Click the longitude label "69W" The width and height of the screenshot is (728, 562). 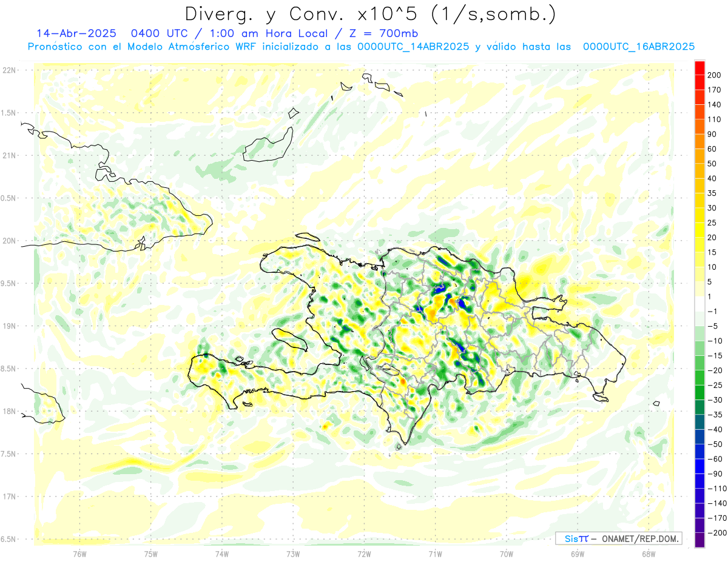tap(577, 554)
